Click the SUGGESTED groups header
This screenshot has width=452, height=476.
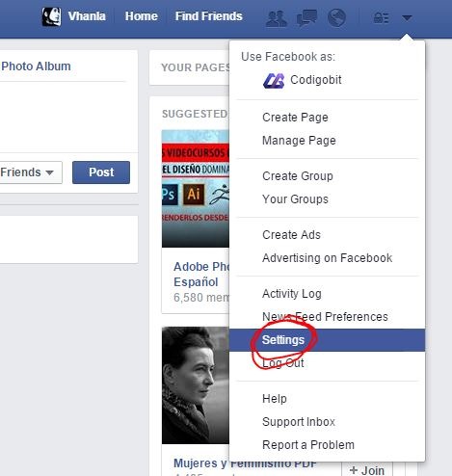coord(195,114)
